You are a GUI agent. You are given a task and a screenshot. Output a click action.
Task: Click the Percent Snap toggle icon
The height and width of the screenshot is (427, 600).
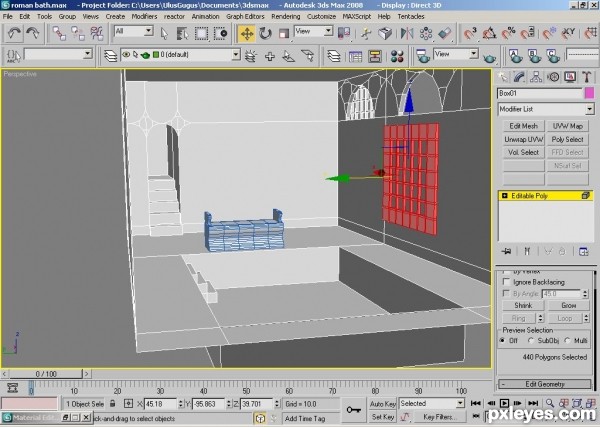pos(509,34)
